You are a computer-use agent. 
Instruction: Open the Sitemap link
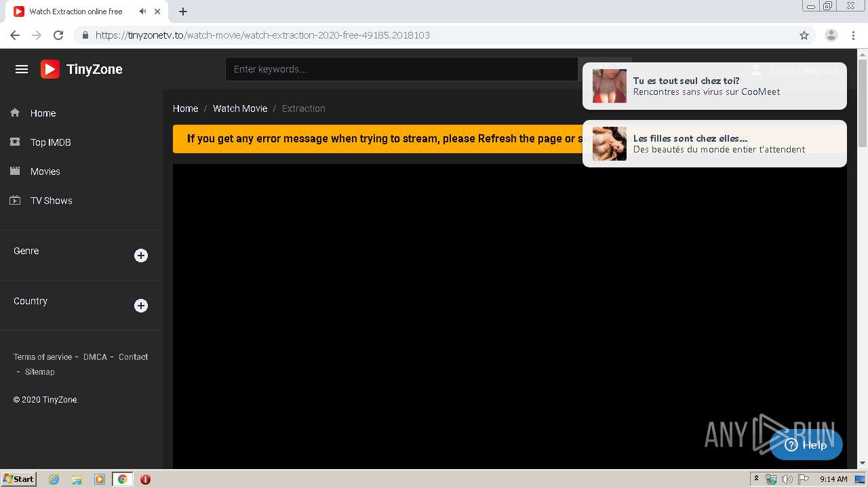39,371
